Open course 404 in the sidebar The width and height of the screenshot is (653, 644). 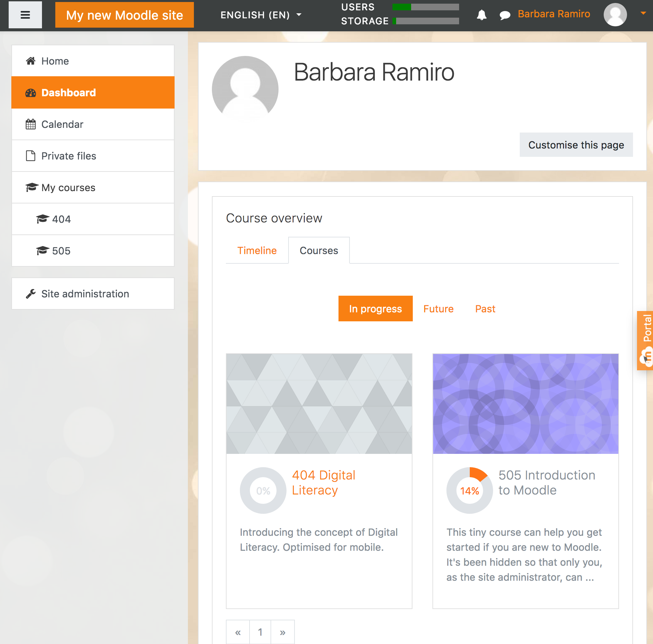coord(93,219)
